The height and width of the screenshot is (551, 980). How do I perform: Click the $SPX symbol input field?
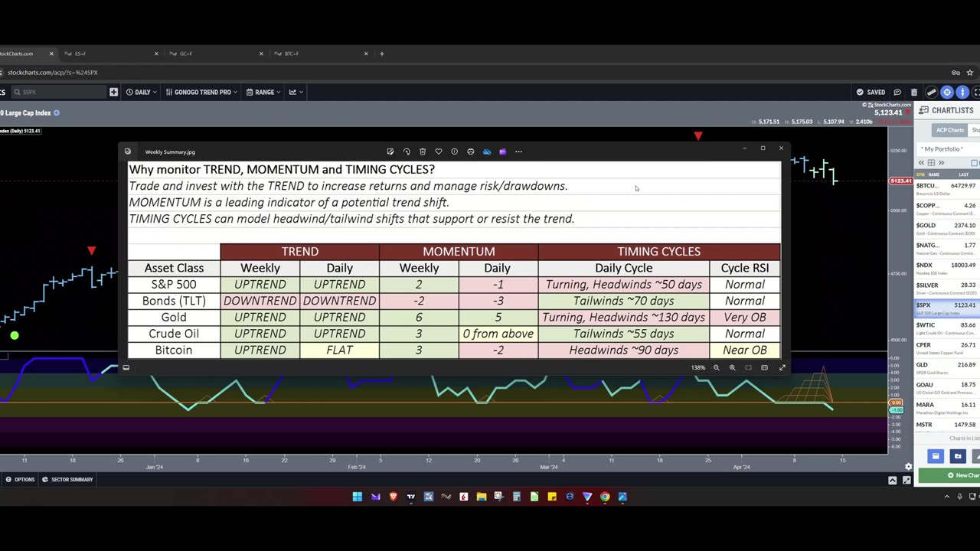pyautogui.click(x=60, y=92)
